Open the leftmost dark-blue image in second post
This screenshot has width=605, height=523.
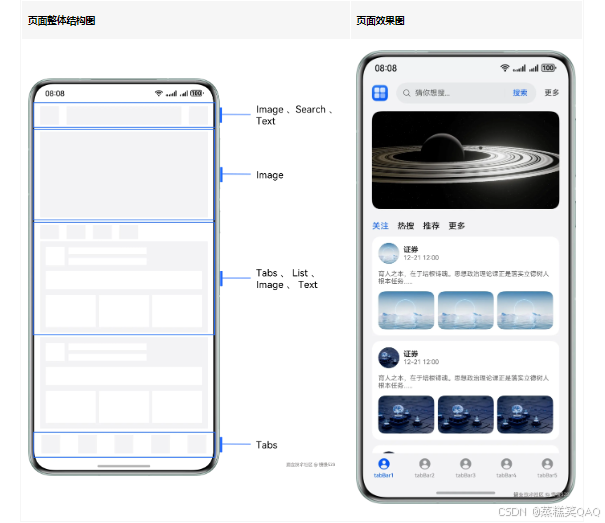pos(406,415)
